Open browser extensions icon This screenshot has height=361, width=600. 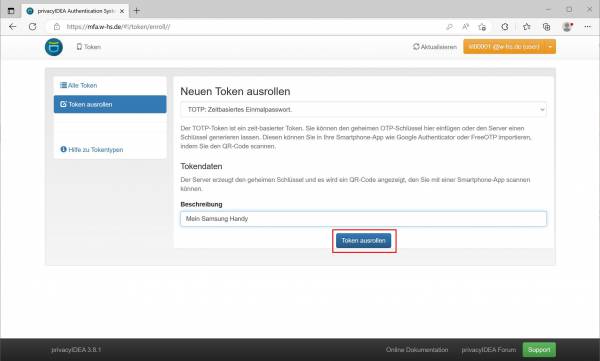click(x=505, y=27)
